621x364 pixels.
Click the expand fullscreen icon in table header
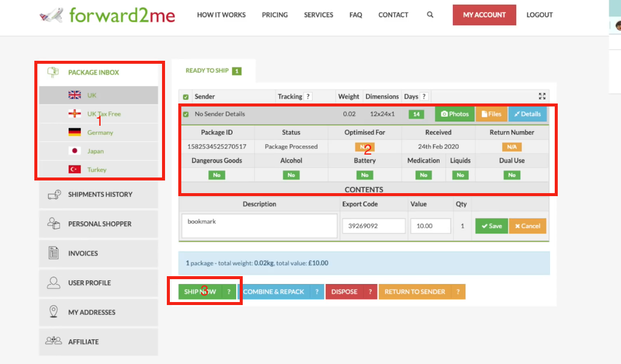542,96
